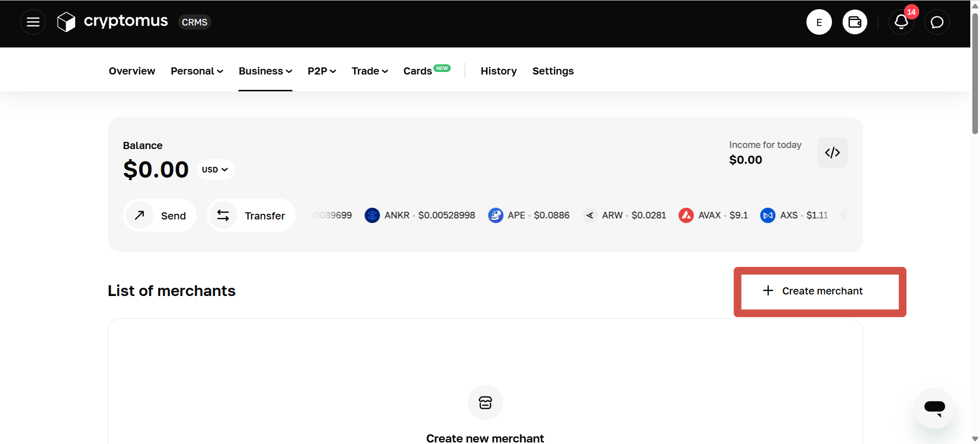Expand the Personal menu dropdown

coord(197,71)
